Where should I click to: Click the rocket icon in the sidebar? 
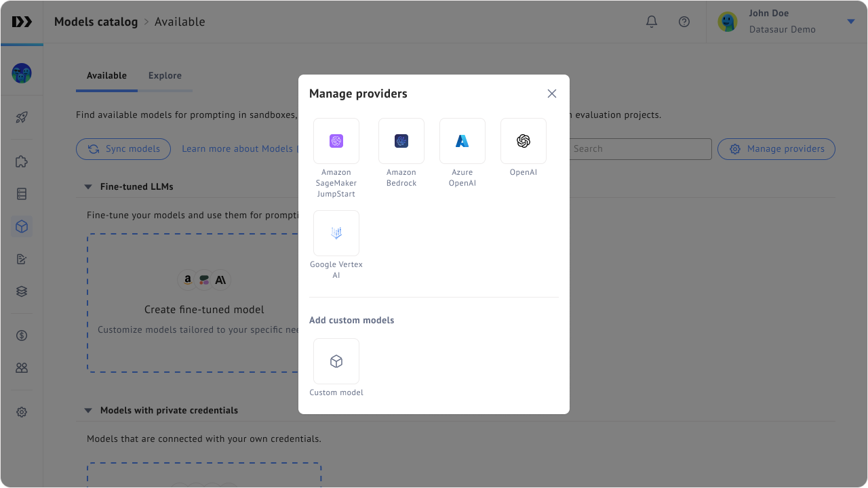click(x=22, y=117)
